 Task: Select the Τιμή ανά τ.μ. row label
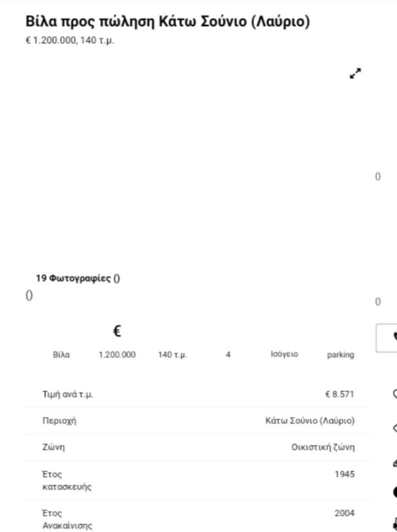tap(68, 394)
